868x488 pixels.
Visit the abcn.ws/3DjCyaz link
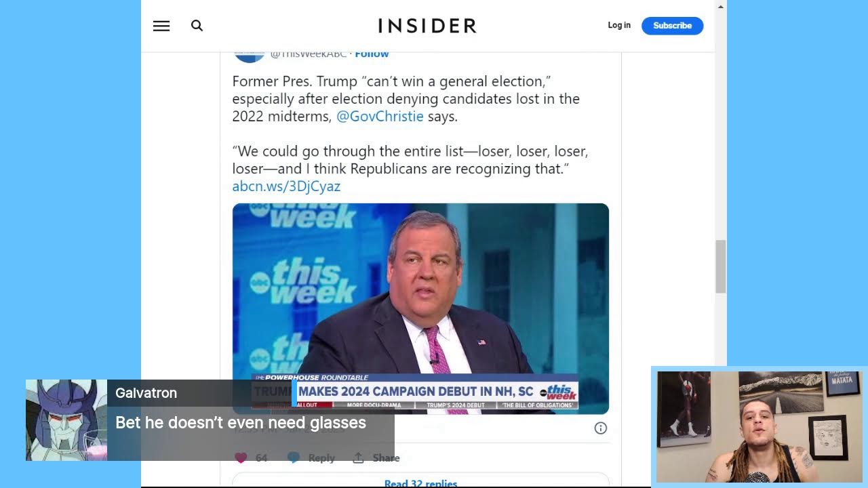(x=286, y=186)
